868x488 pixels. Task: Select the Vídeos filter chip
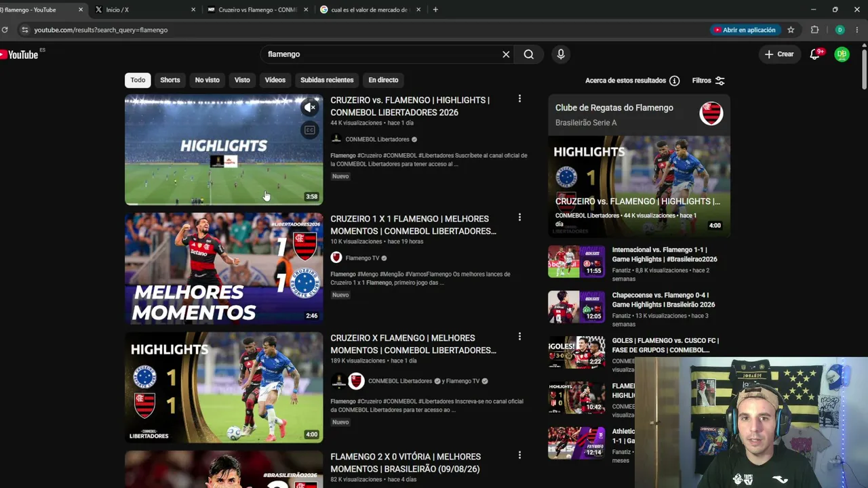275,80
